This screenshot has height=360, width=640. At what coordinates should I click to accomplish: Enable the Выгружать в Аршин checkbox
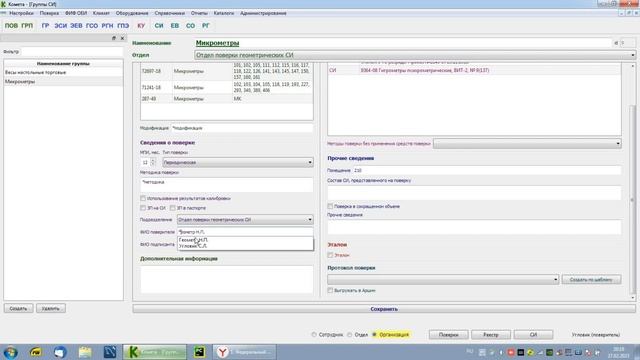pos(330,291)
